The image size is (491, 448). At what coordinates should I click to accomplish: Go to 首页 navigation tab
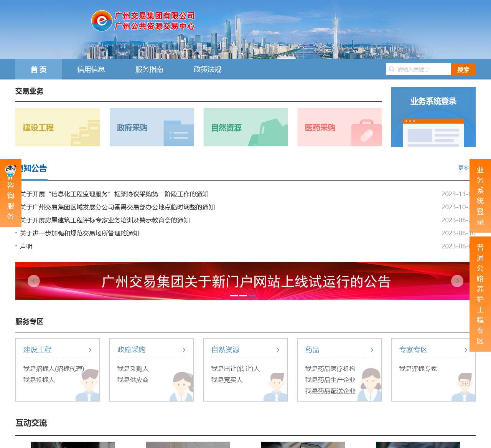[x=38, y=69]
